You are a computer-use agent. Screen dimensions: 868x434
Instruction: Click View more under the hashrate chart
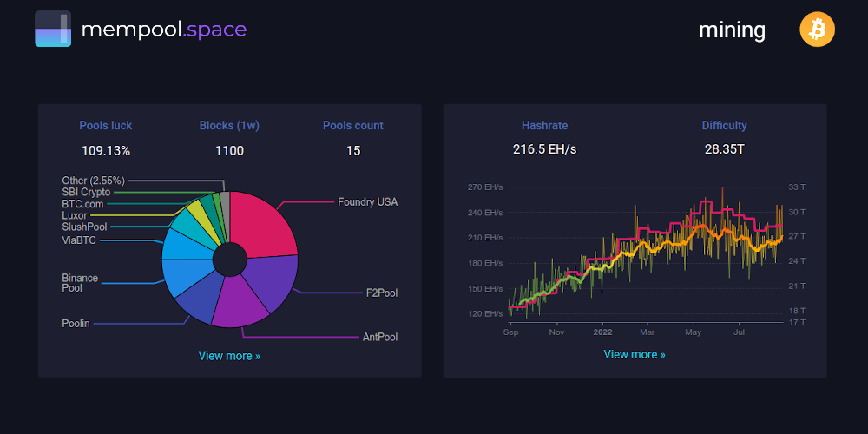pyautogui.click(x=635, y=354)
